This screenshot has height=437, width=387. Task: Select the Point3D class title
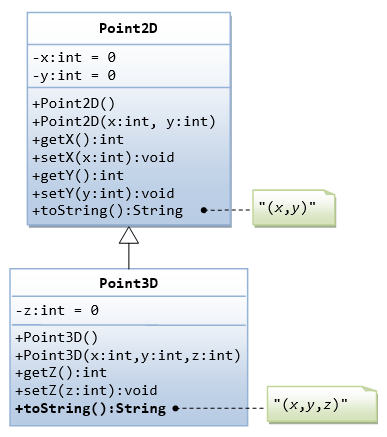[x=128, y=283]
